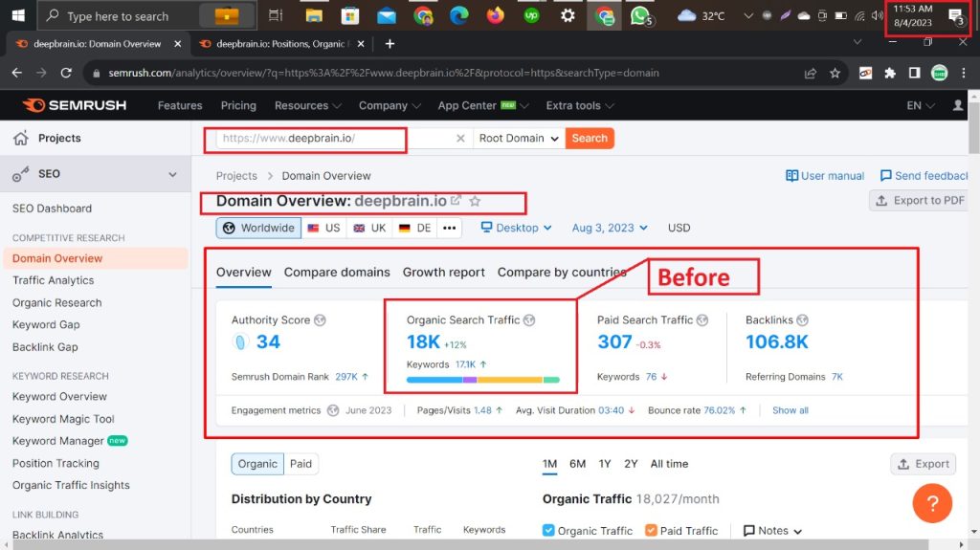Click the Semrush logo
Viewport: 980px width, 550px height.
tap(75, 105)
